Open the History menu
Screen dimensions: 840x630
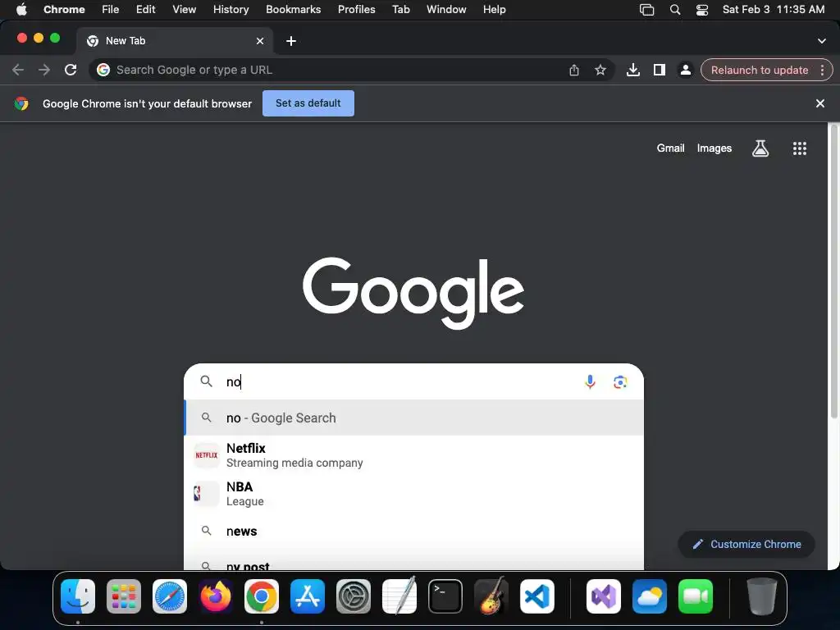tap(231, 10)
